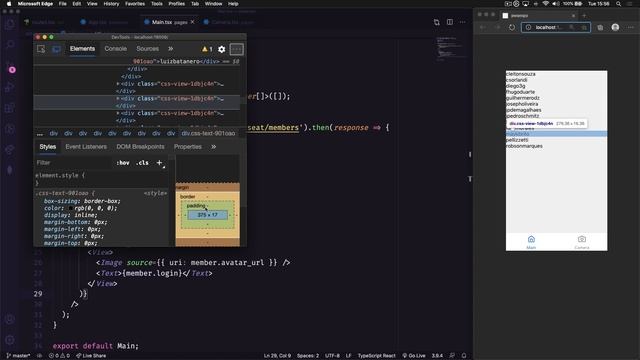Open DevTools three-dot customize menu

tap(237, 49)
